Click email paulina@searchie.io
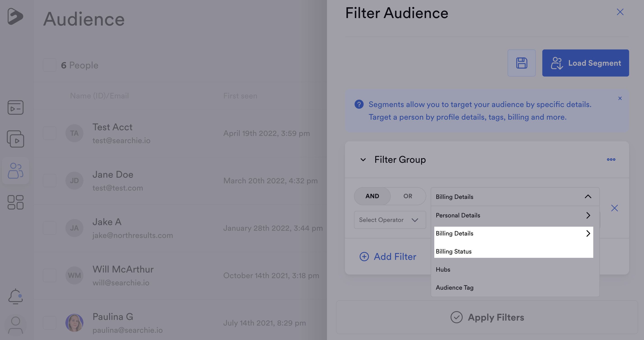 (127, 330)
